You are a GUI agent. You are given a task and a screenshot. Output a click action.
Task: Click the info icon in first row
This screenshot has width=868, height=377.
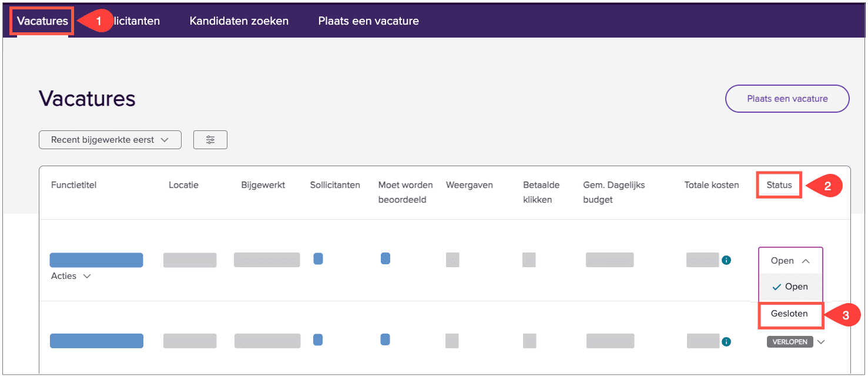point(726,260)
